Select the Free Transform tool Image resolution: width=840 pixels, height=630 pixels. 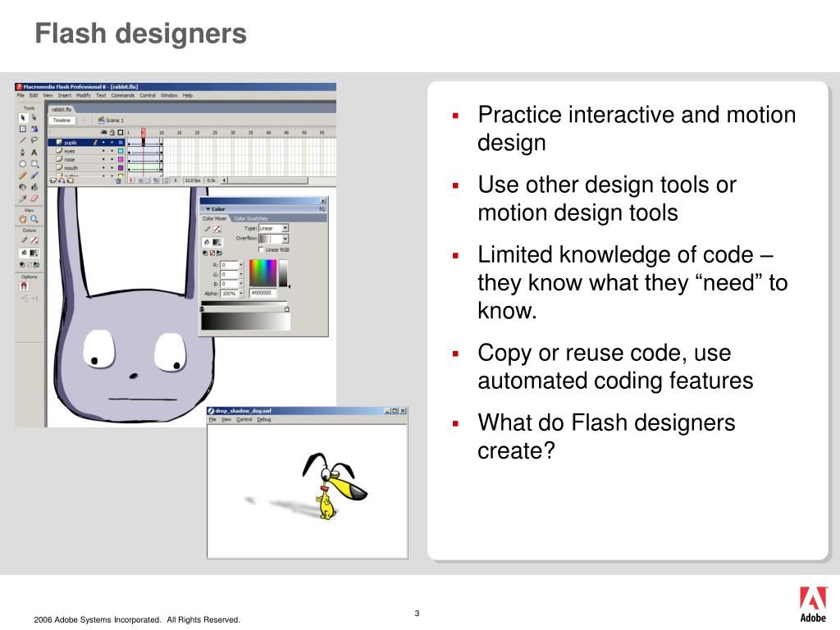pos(22,129)
